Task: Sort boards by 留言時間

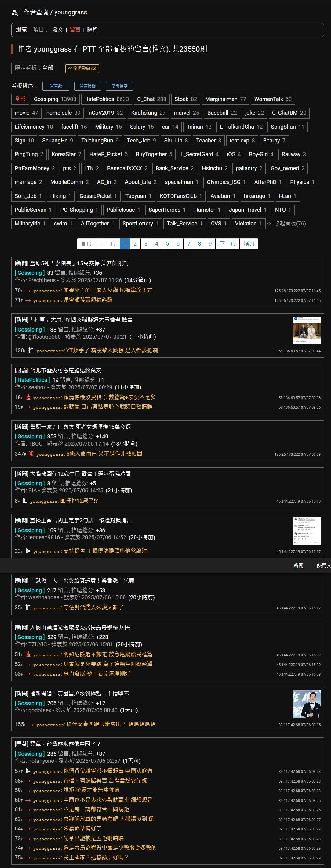Action: (x=87, y=86)
